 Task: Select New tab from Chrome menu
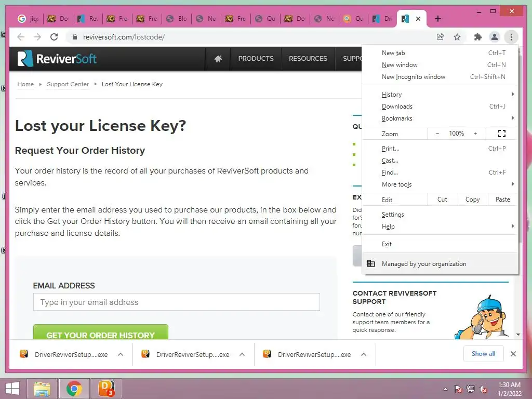[x=440, y=53]
